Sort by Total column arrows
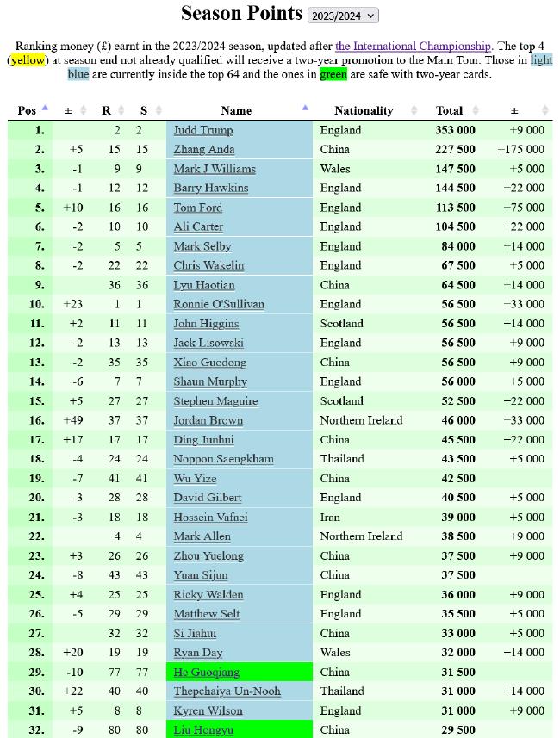Image resolution: width=560 pixels, height=738 pixels. pos(476,110)
